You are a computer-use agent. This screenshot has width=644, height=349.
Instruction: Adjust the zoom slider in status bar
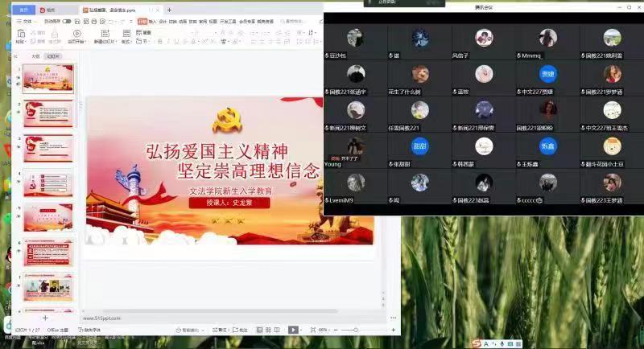point(356,330)
